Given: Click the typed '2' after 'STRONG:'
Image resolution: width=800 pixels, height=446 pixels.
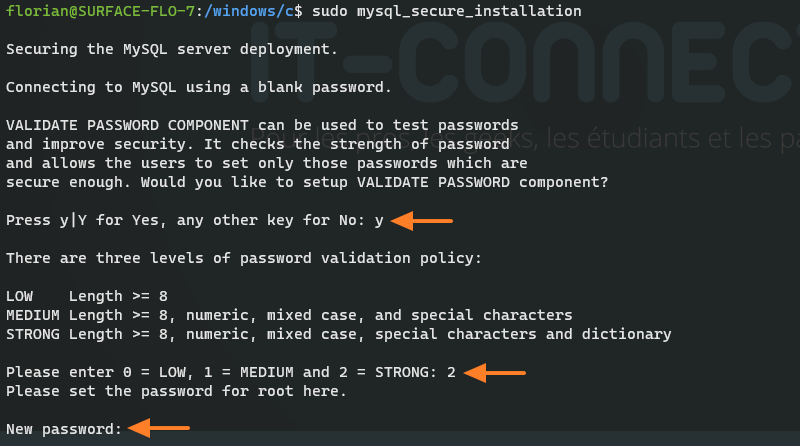Looking at the screenshot, I should coord(451,372).
